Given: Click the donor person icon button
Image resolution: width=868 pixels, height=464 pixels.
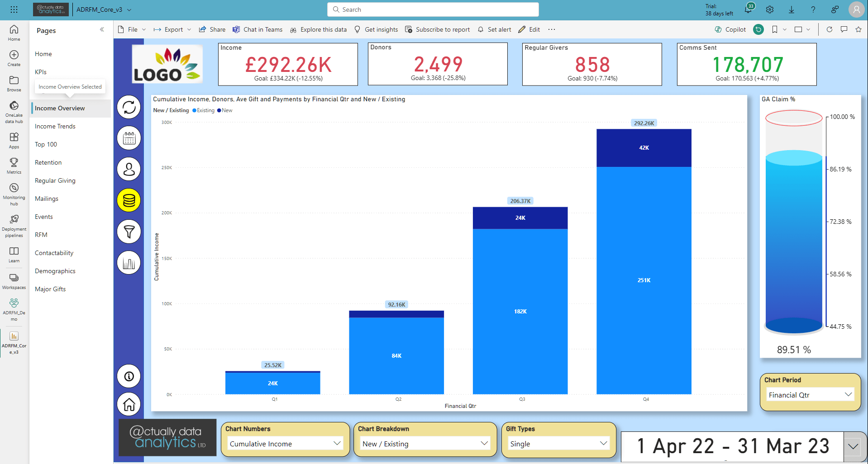Looking at the screenshot, I should coord(129,169).
